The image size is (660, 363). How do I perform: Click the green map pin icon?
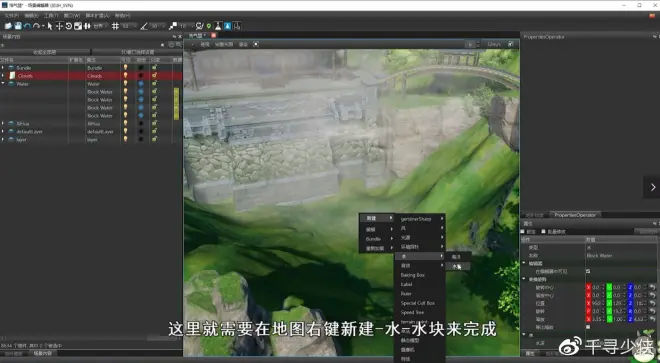coord(209,26)
